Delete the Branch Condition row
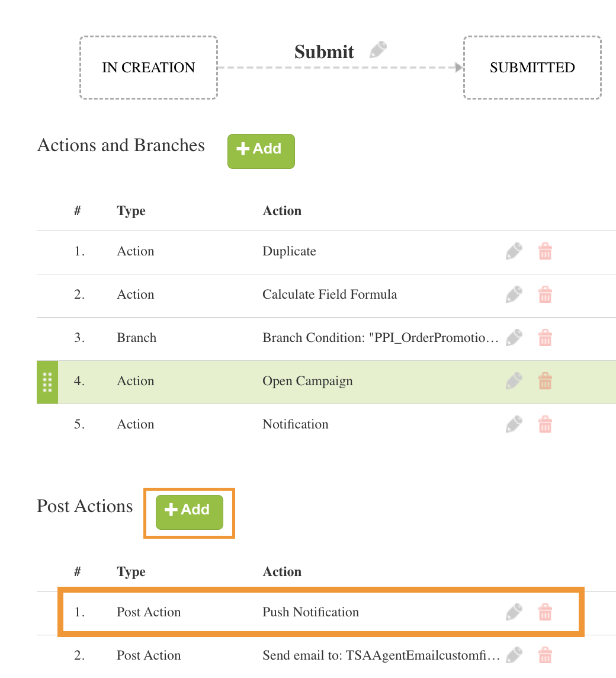Viewport: 616px width, 678px height. point(545,338)
